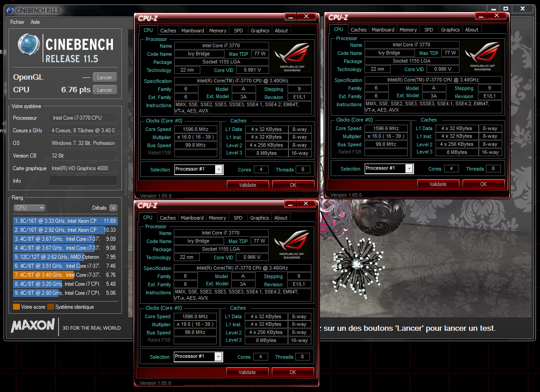
Task: Open Caches tab in CPU-Z showing 1896.0 MHz
Action: coord(168,218)
